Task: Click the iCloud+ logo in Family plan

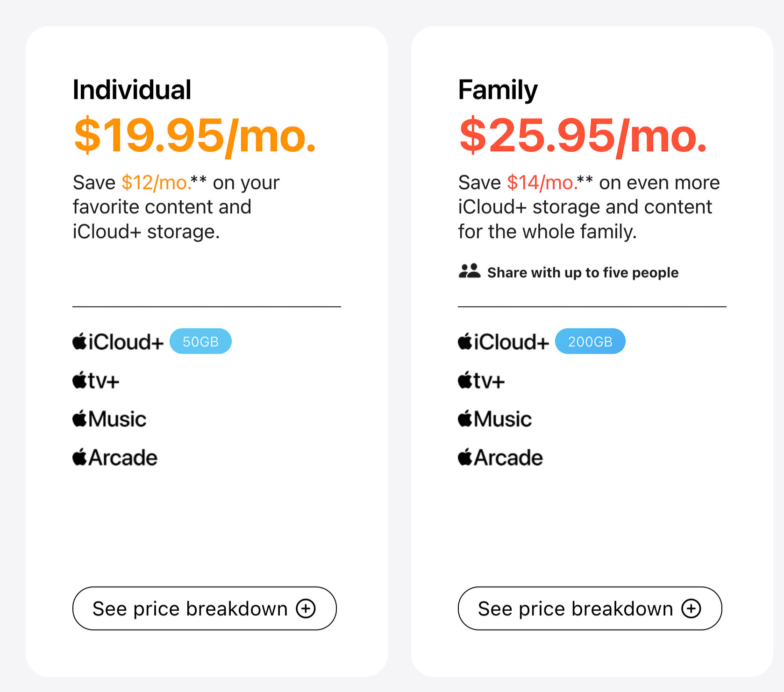Action: [503, 341]
